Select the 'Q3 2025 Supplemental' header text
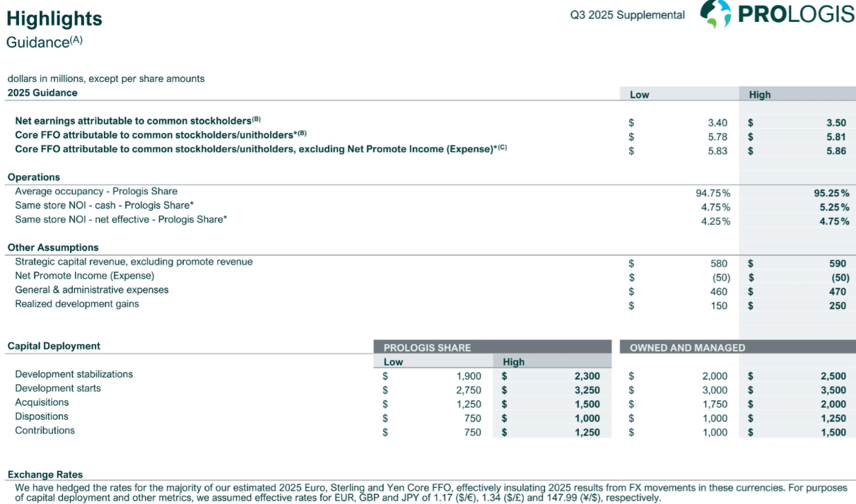 (x=628, y=15)
